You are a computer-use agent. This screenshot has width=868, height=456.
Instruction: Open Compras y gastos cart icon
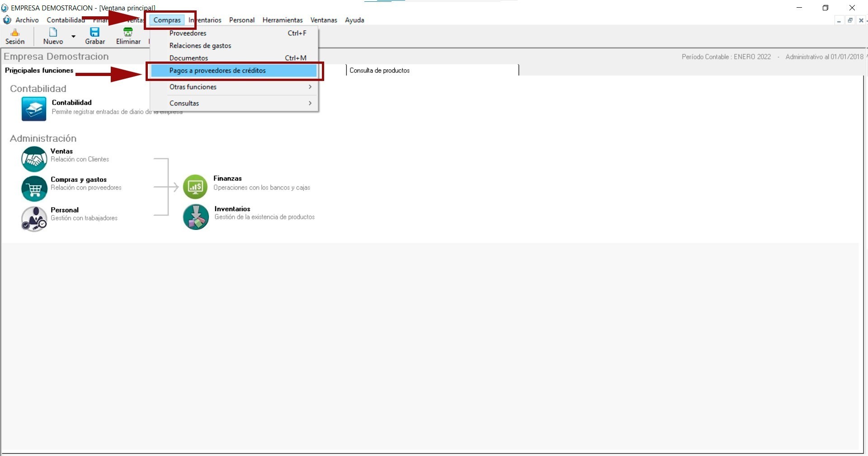[x=34, y=188]
